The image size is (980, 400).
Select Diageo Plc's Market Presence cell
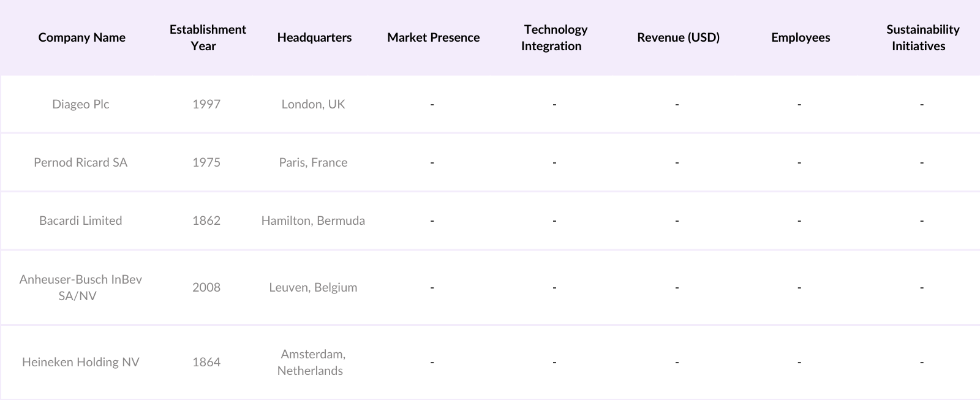(432, 104)
